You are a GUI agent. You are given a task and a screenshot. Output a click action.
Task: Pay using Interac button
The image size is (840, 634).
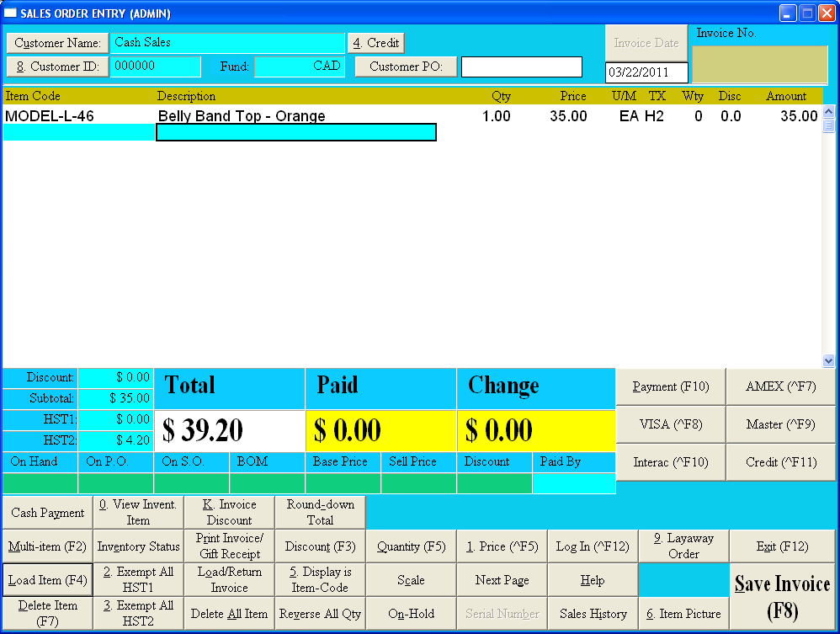671,462
